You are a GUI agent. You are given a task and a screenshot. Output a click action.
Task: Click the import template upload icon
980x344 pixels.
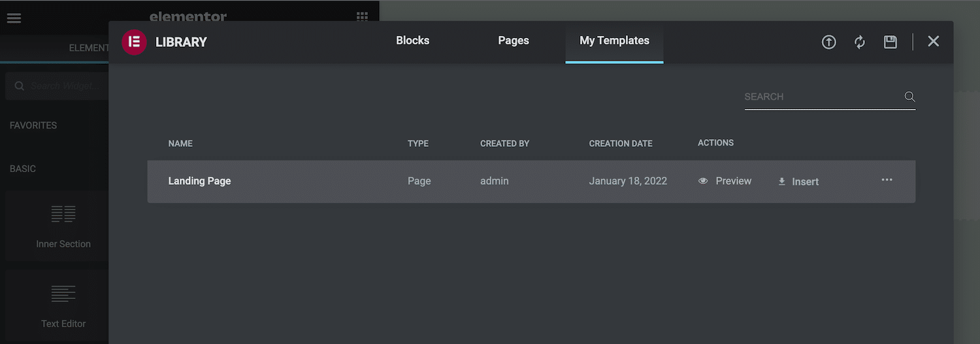point(828,42)
